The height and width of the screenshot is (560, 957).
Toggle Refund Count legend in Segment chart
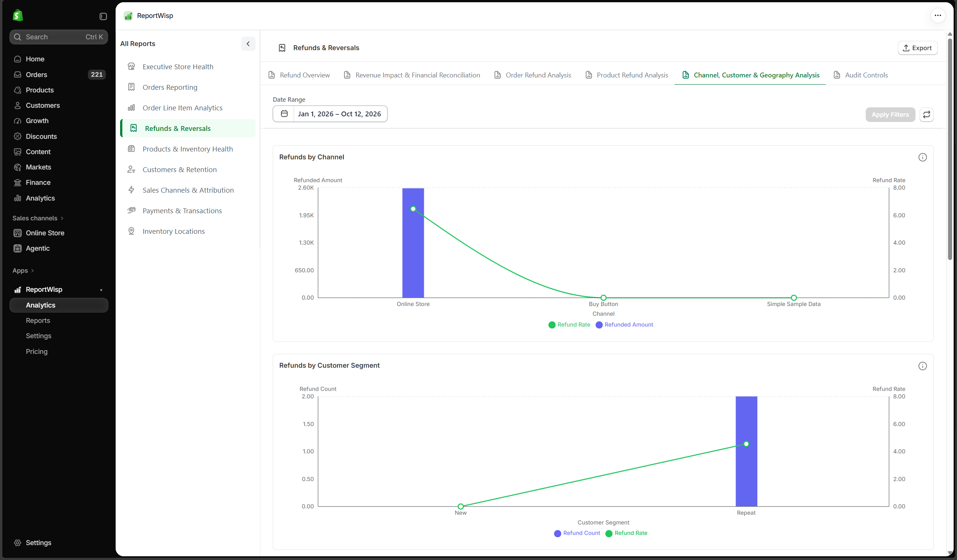pos(577,533)
